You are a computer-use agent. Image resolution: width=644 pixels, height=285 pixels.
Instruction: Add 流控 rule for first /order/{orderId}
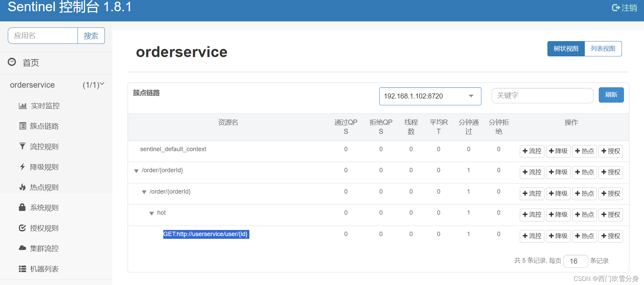point(532,172)
